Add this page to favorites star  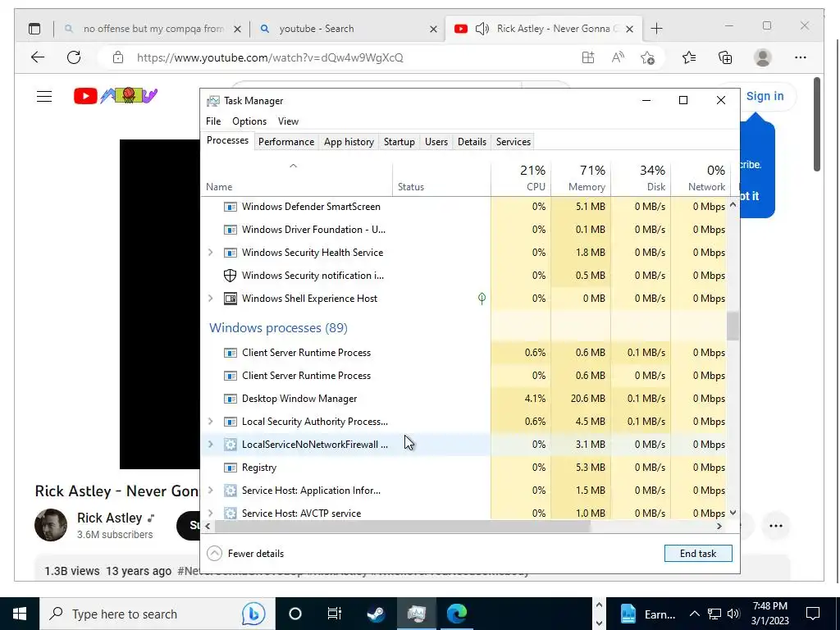click(648, 57)
